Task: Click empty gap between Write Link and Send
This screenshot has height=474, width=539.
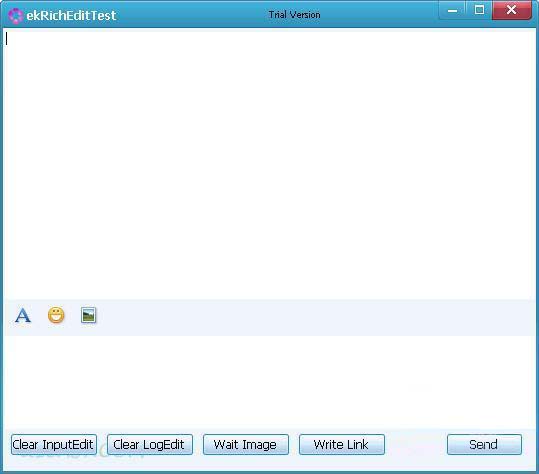Action: point(416,444)
